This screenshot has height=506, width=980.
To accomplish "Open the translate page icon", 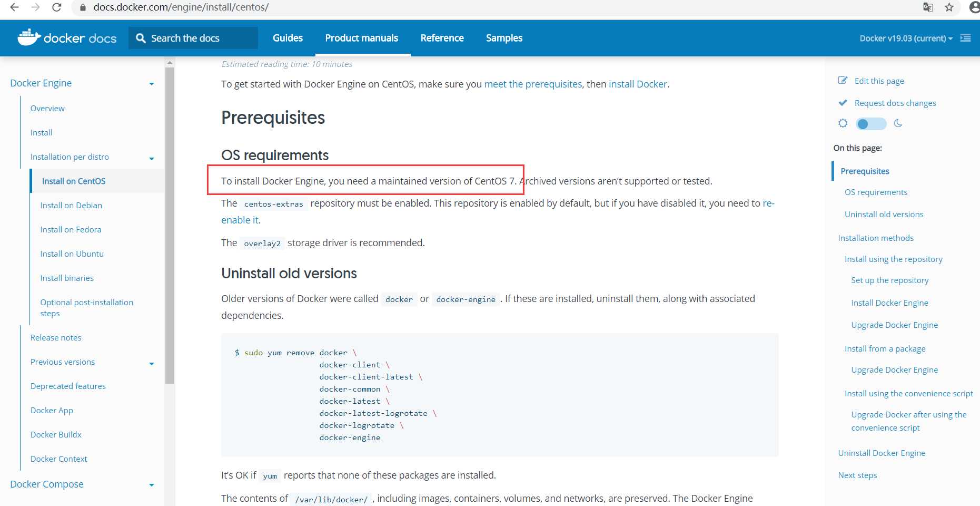I will tap(928, 7).
